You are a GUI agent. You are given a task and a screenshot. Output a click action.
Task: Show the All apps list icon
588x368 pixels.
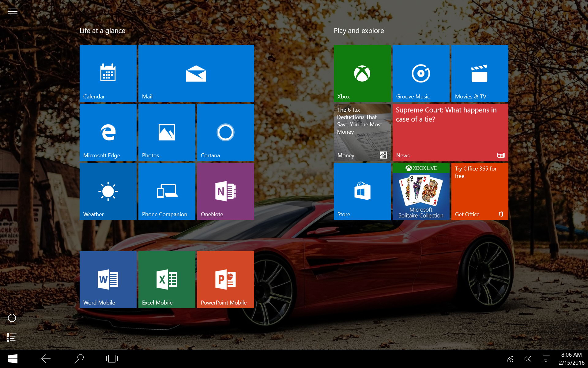pos(12,337)
